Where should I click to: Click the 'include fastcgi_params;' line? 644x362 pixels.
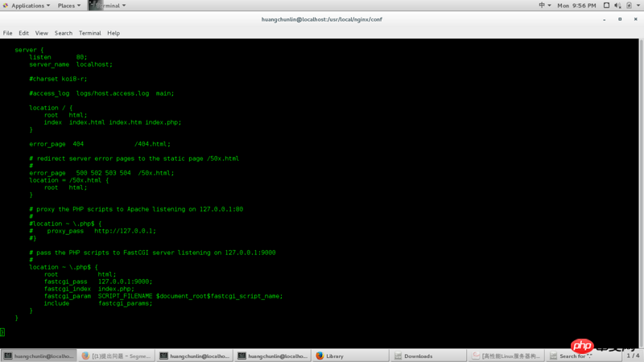pyautogui.click(x=98, y=303)
